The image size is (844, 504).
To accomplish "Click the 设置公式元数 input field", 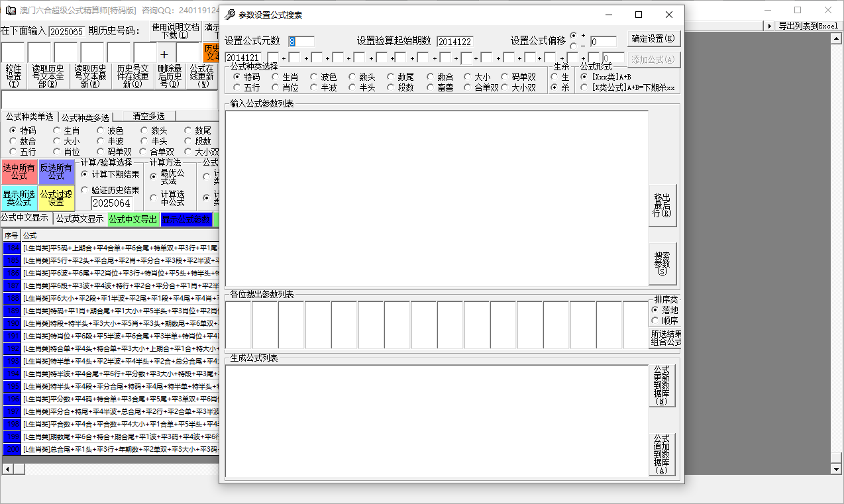I will (301, 42).
